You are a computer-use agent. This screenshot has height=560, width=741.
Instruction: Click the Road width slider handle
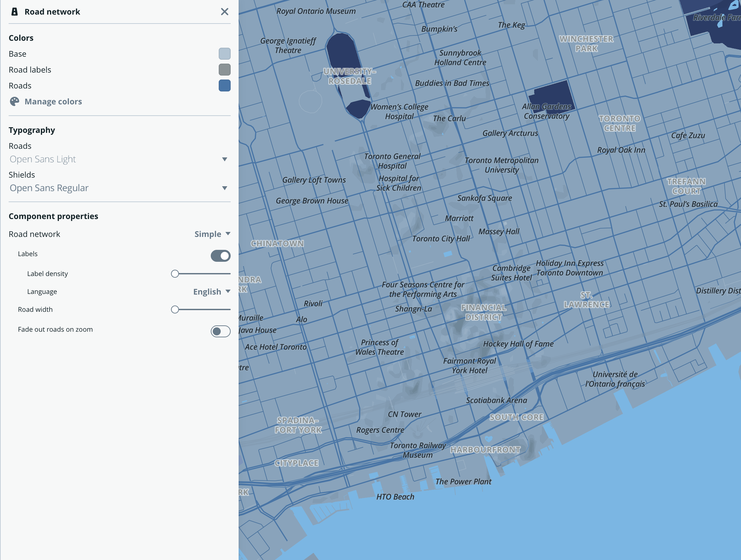[175, 309]
